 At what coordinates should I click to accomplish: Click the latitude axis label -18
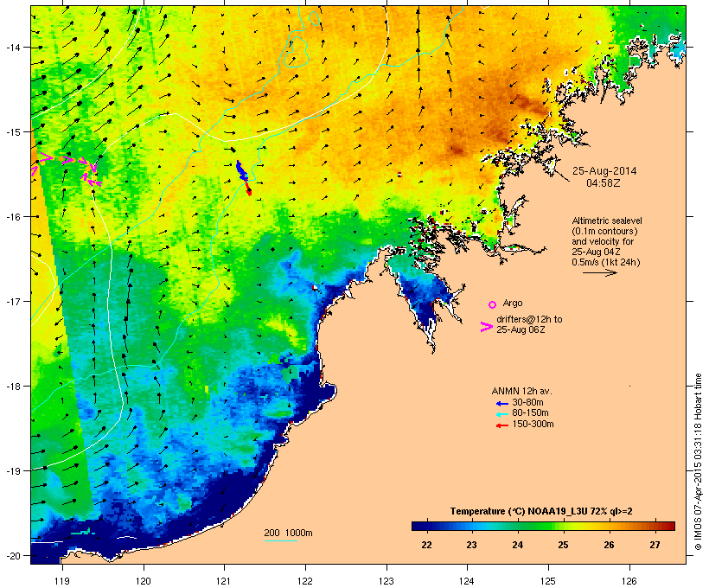(x=13, y=387)
